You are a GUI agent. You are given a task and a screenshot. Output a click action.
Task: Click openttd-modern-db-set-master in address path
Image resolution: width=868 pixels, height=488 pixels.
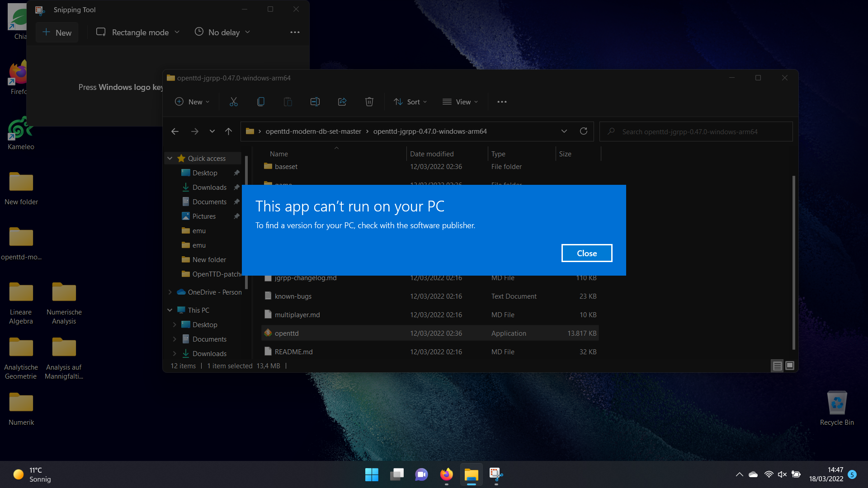click(313, 131)
